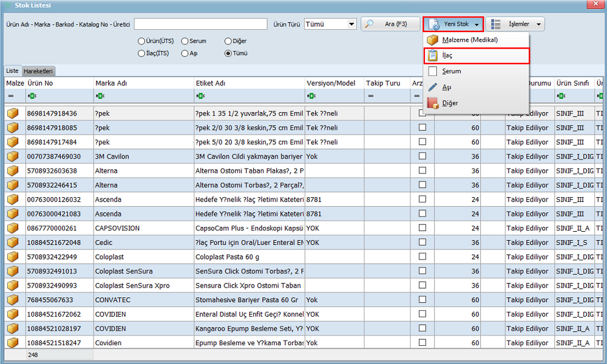
Task: Expand the İşlemler dropdown arrow
Action: point(538,25)
